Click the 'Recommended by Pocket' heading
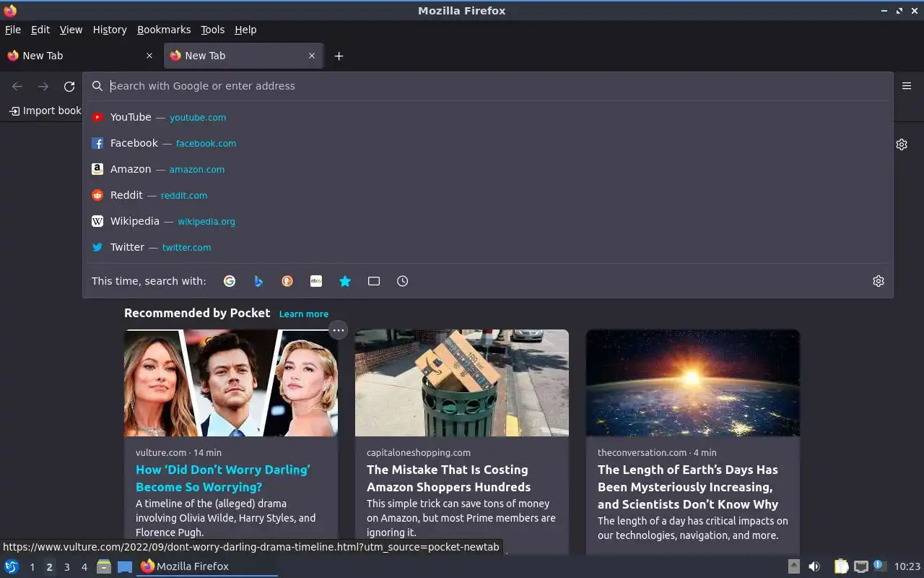Screen dimensions: 924x578 pyautogui.click(x=197, y=313)
